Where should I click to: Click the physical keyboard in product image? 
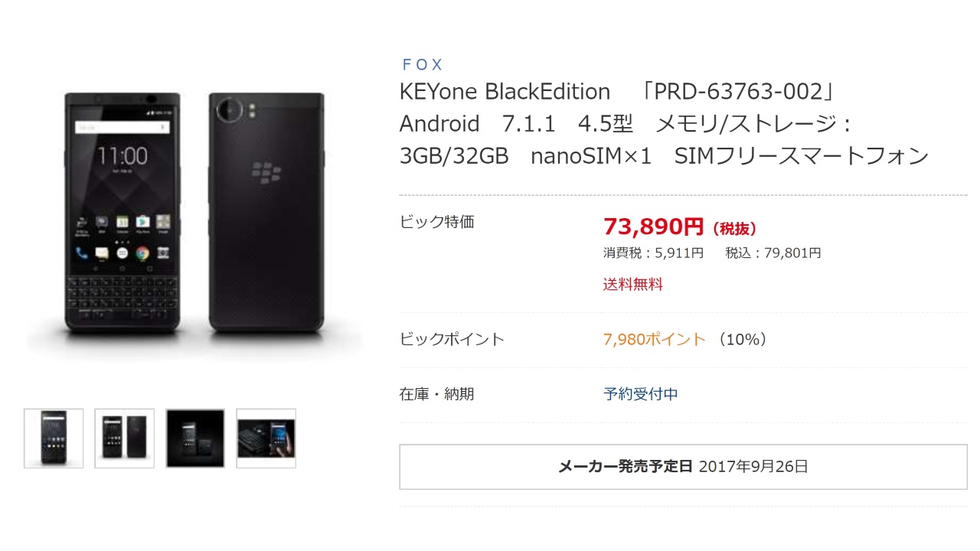point(122,298)
